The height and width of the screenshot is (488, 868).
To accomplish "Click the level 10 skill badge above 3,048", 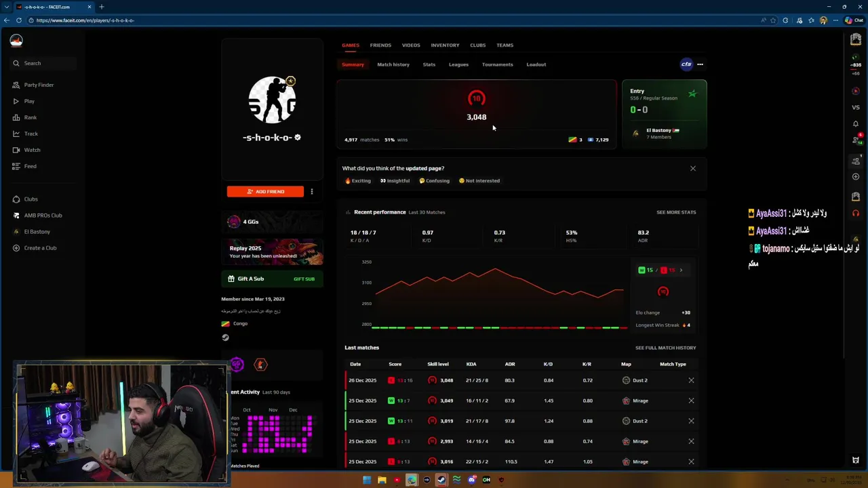I will [x=476, y=99].
